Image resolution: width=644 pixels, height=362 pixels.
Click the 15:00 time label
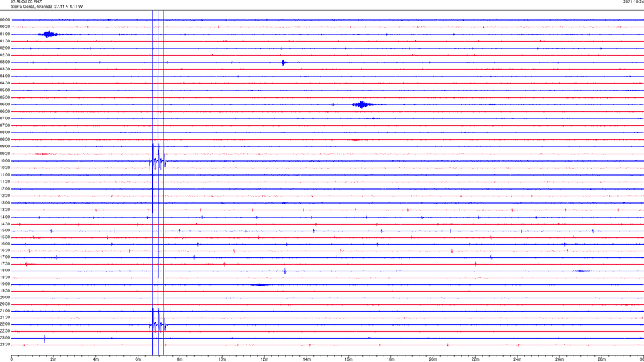point(5,230)
